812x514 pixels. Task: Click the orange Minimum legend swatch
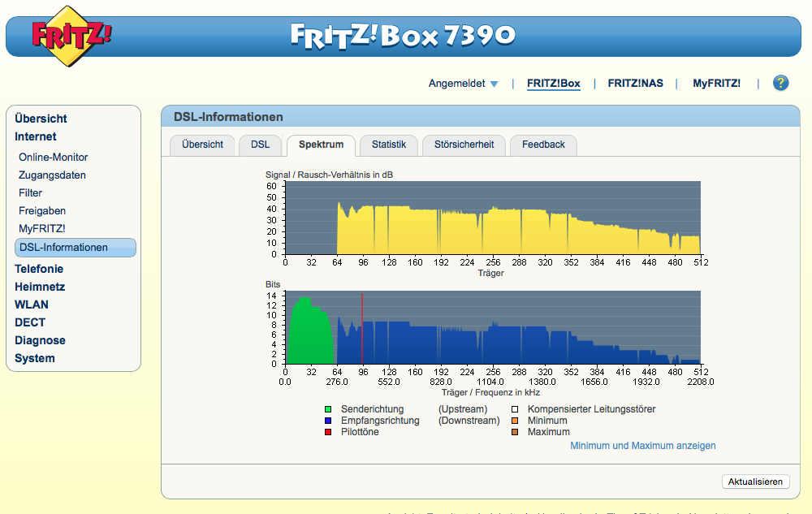515,421
